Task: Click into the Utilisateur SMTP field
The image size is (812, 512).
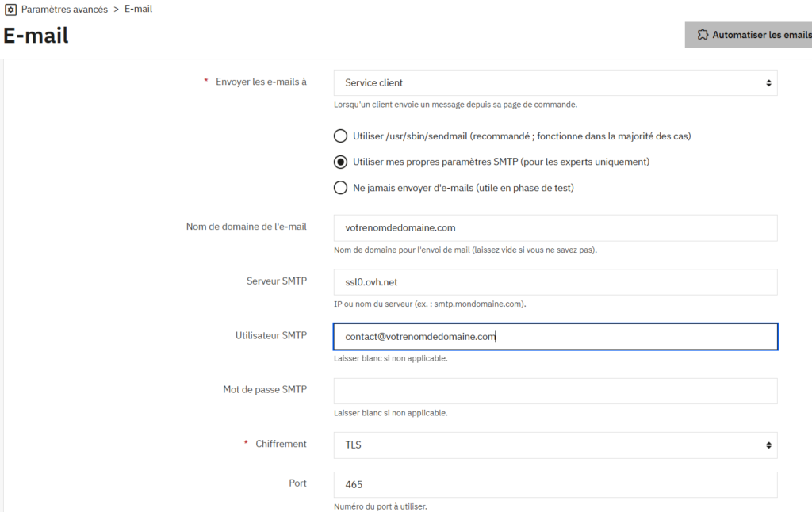Action: point(555,337)
